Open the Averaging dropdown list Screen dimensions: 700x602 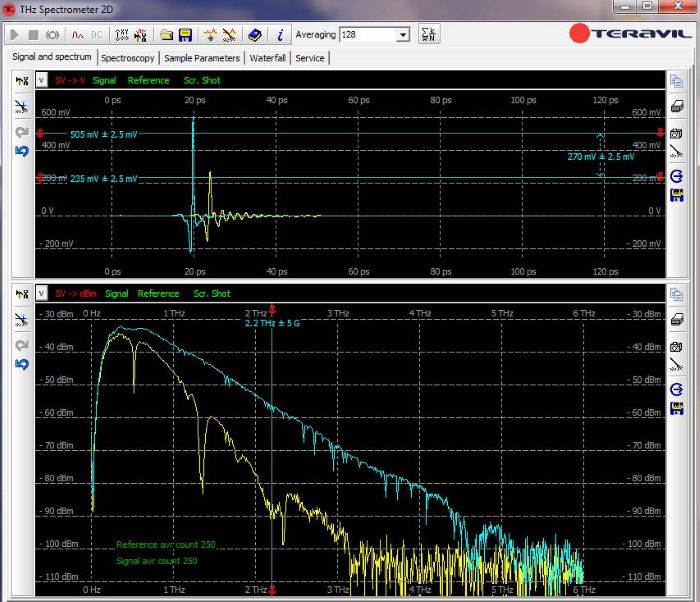coord(403,34)
